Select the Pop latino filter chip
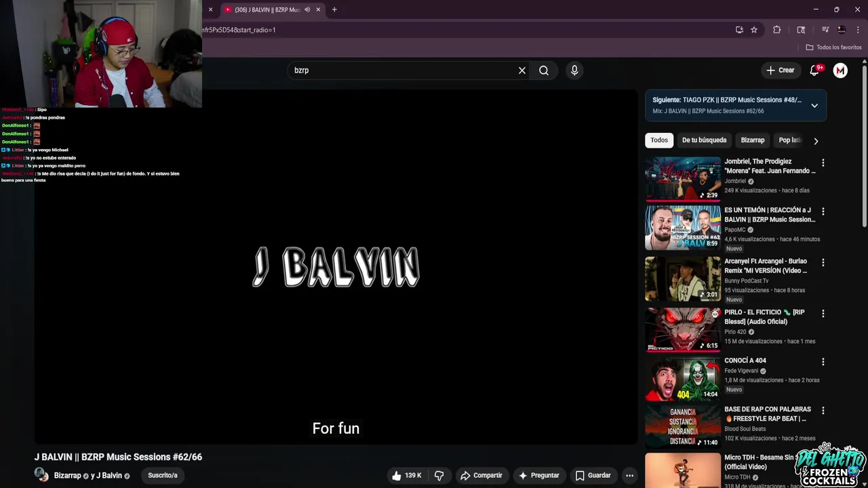 pyautogui.click(x=789, y=140)
